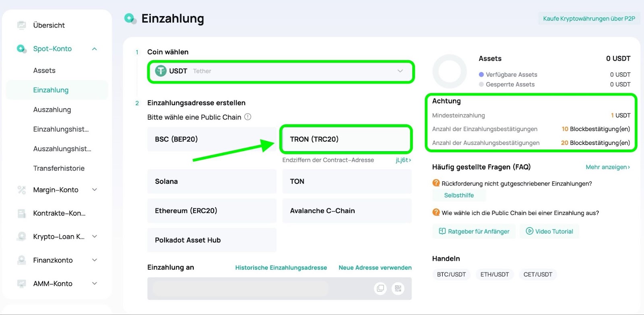Open Kontrakte-Konto in the sidebar
644x315 pixels.
[59, 213]
